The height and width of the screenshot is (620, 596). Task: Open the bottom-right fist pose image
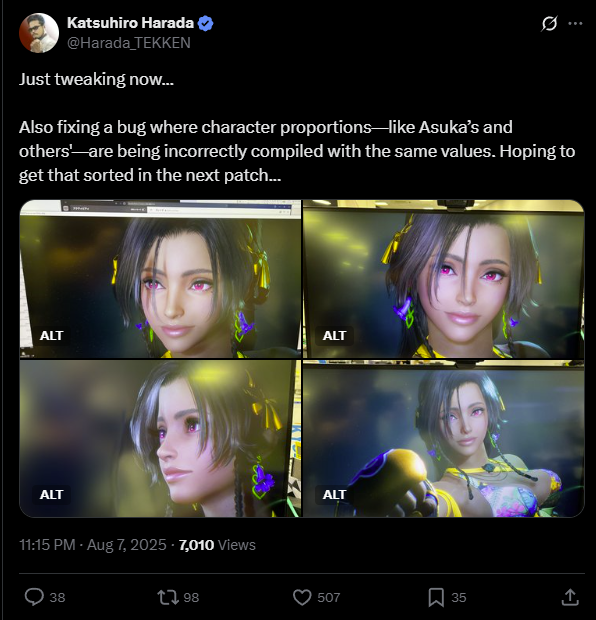point(444,439)
